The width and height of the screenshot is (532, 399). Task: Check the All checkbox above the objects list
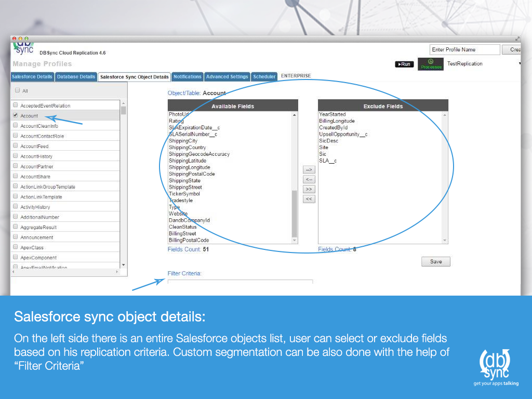[x=17, y=90]
